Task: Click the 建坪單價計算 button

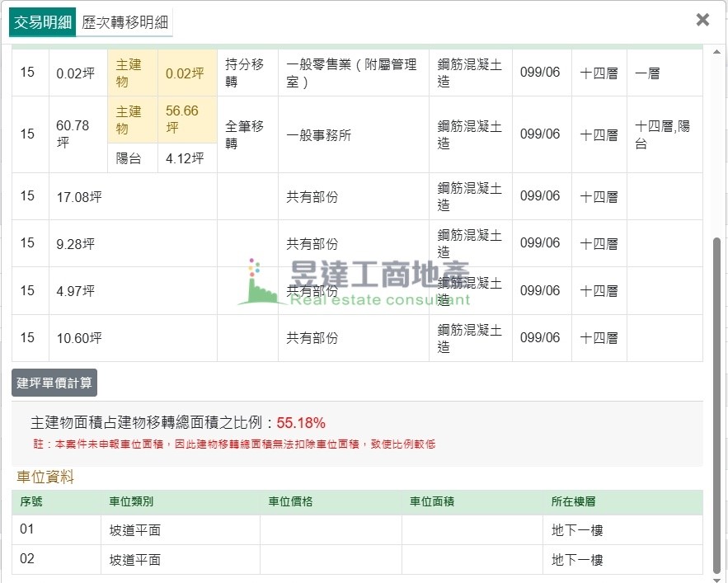Action: (54, 383)
